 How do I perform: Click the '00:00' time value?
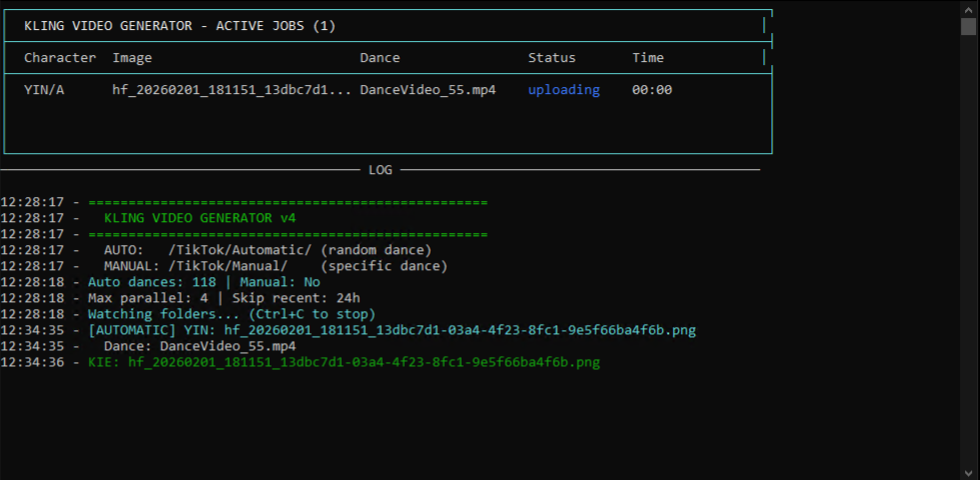pos(652,89)
